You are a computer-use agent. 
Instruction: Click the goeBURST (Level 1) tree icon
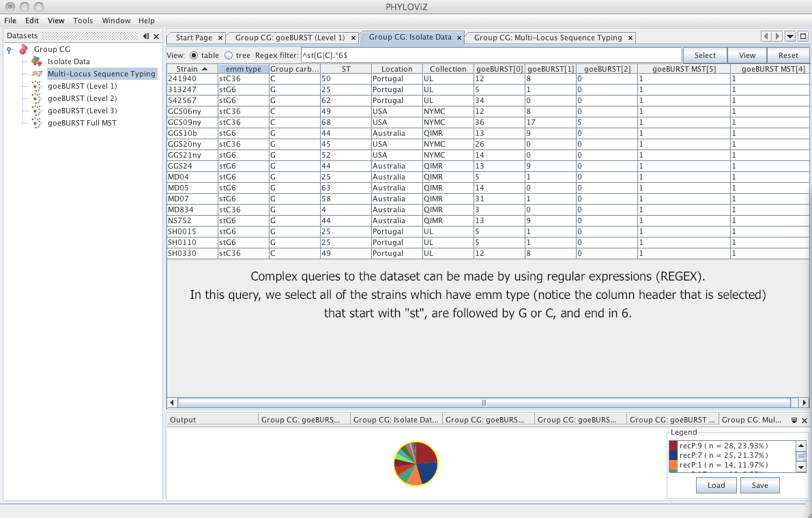pyautogui.click(x=37, y=86)
